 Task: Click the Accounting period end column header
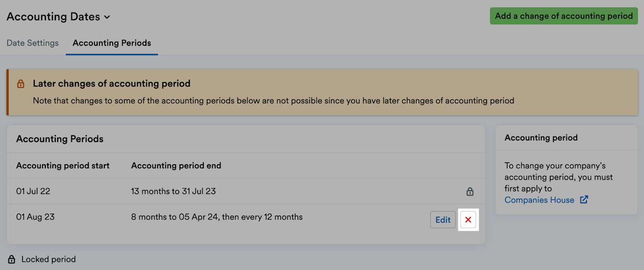click(x=176, y=165)
